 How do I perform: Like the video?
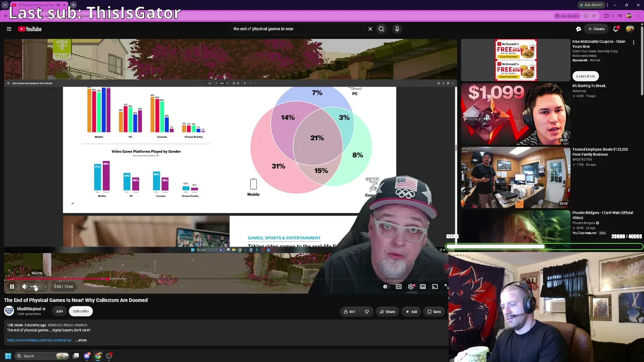pyautogui.click(x=349, y=312)
